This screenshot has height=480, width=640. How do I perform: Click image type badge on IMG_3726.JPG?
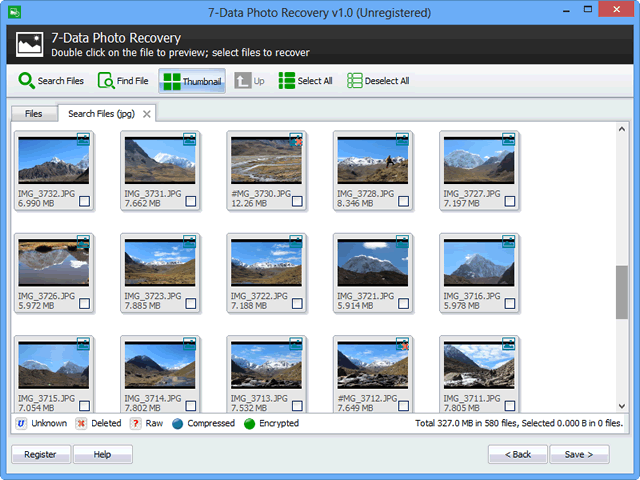click(83, 242)
